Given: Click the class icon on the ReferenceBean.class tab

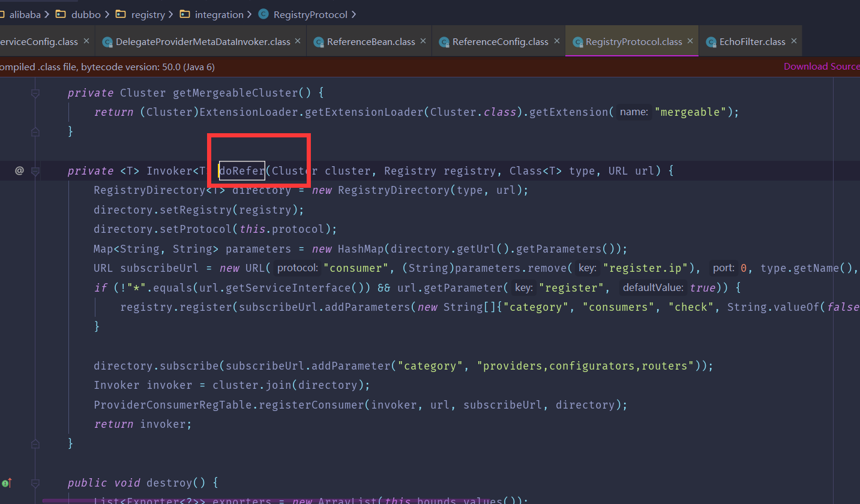Looking at the screenshot, I should click(x=319, y=42).
